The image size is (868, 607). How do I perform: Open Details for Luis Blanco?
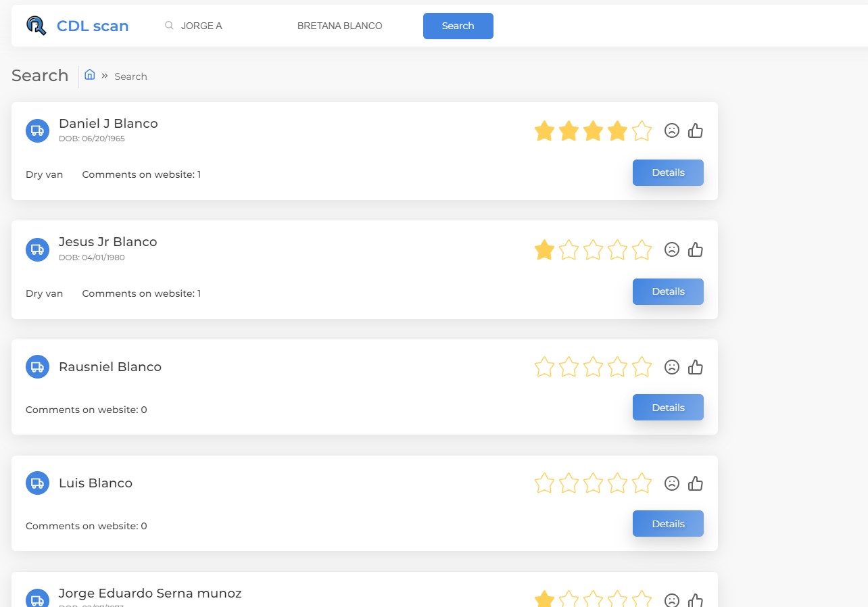[668, 524]
